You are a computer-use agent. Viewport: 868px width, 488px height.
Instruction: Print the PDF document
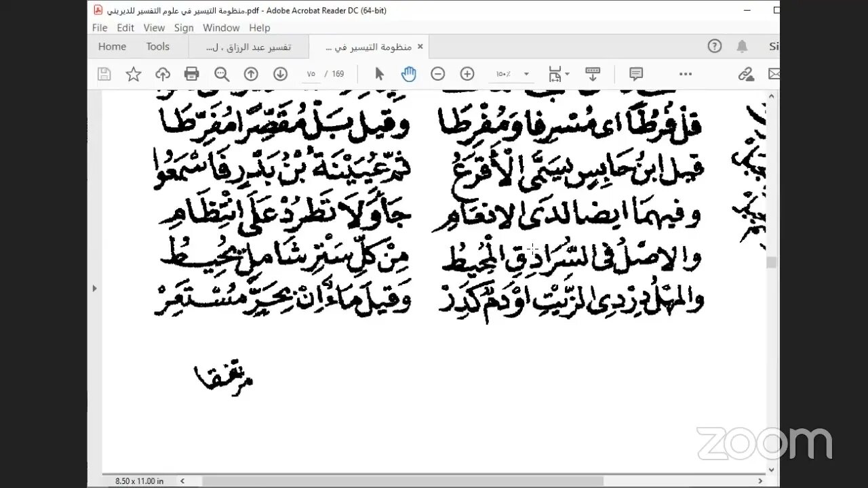pyautogui.click(x=192, y=74)
